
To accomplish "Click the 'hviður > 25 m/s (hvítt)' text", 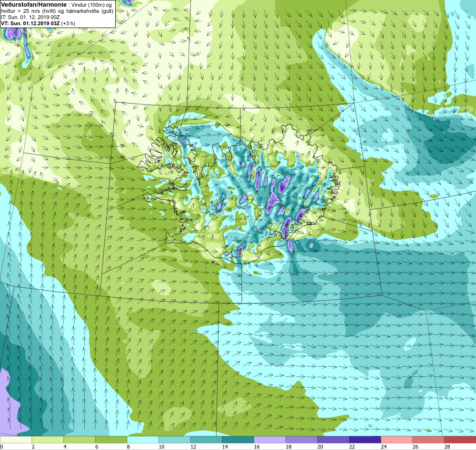I will coord(28,11).
